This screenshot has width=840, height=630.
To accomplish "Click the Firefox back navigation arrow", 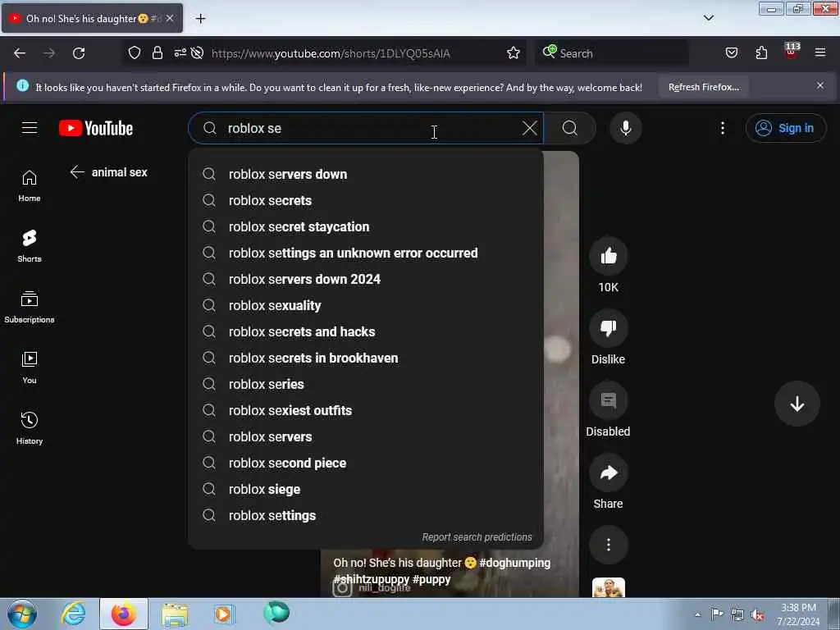I will (x=20, y=53).
